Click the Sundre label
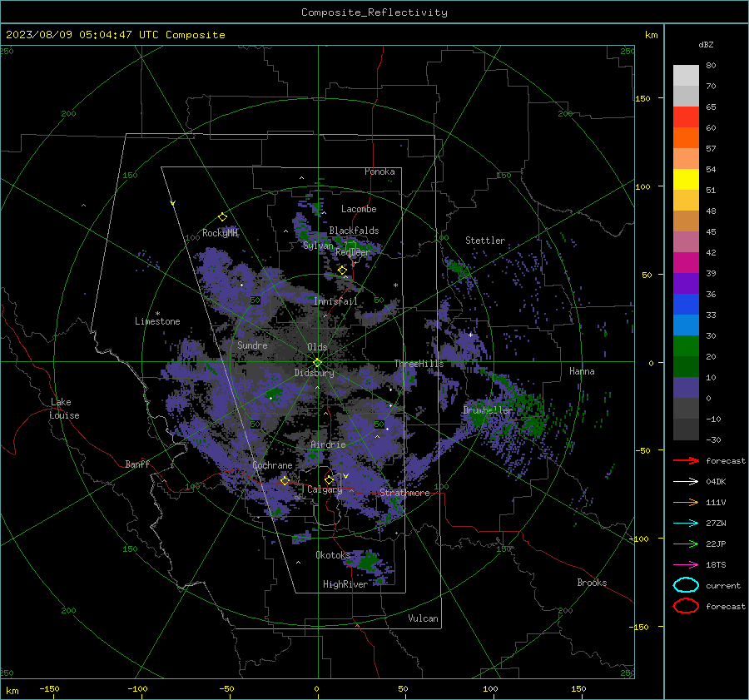This screenshot has width=749, height=700. [x=252, y=345]
